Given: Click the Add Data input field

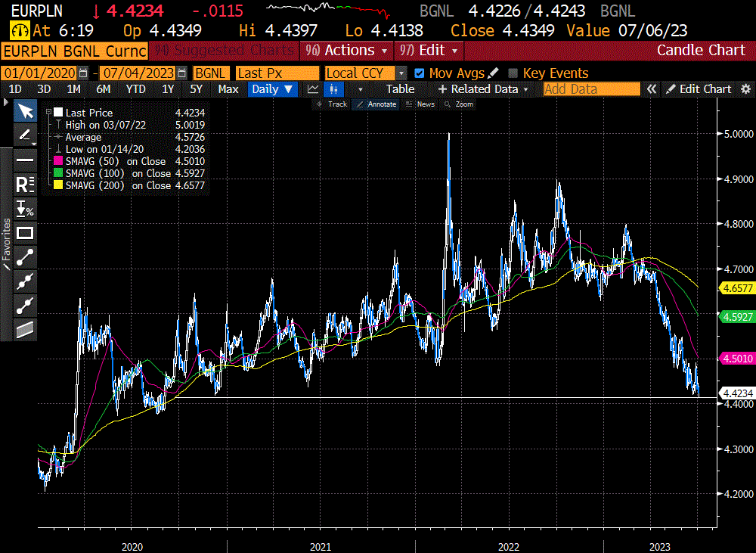Looking at the screenshot, I should point(592,89).
